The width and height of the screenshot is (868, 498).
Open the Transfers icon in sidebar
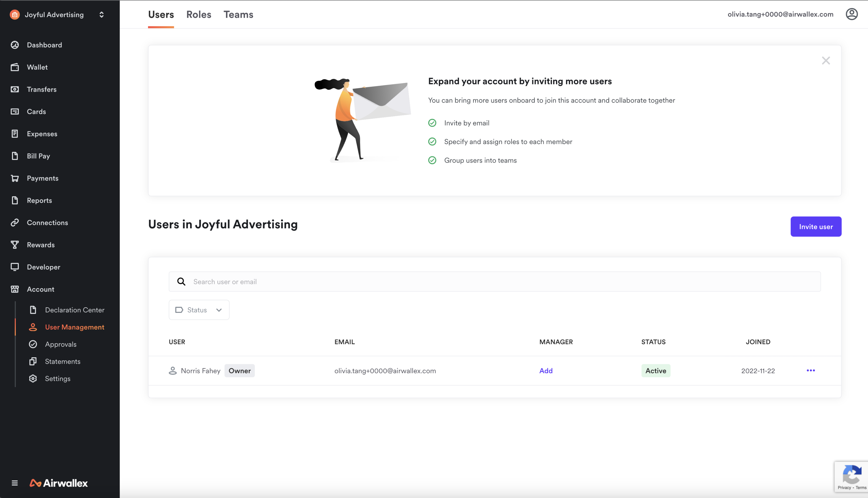15,89
